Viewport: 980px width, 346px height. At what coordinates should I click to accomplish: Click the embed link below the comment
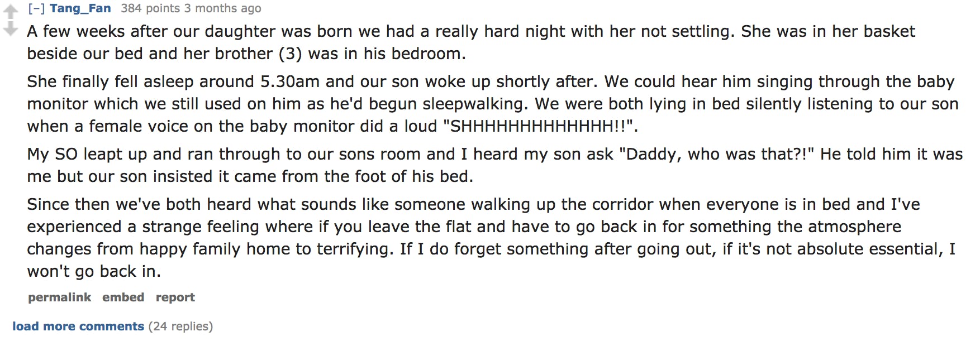[x=123, y=297]
